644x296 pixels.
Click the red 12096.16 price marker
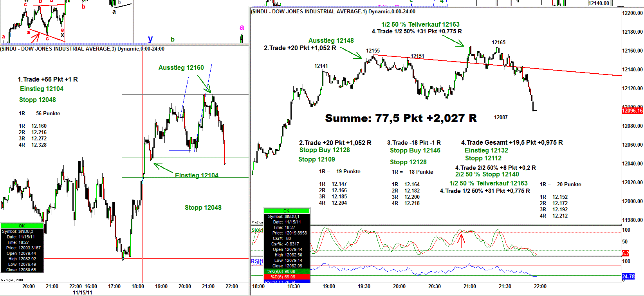[632, 111]
